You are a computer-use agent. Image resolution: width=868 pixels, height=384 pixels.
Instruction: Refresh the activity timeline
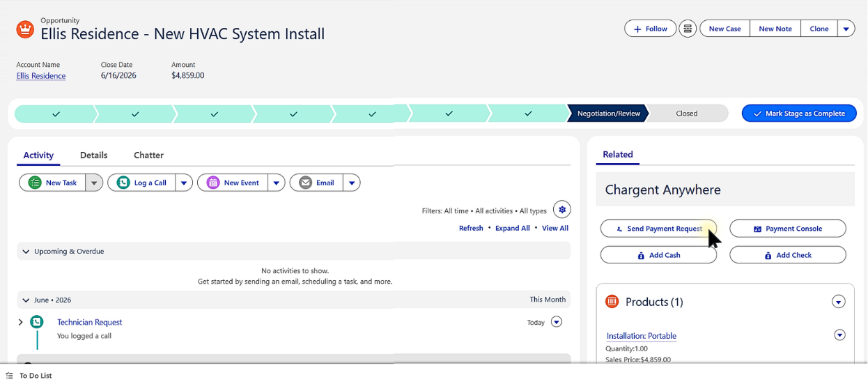[471, 228]
